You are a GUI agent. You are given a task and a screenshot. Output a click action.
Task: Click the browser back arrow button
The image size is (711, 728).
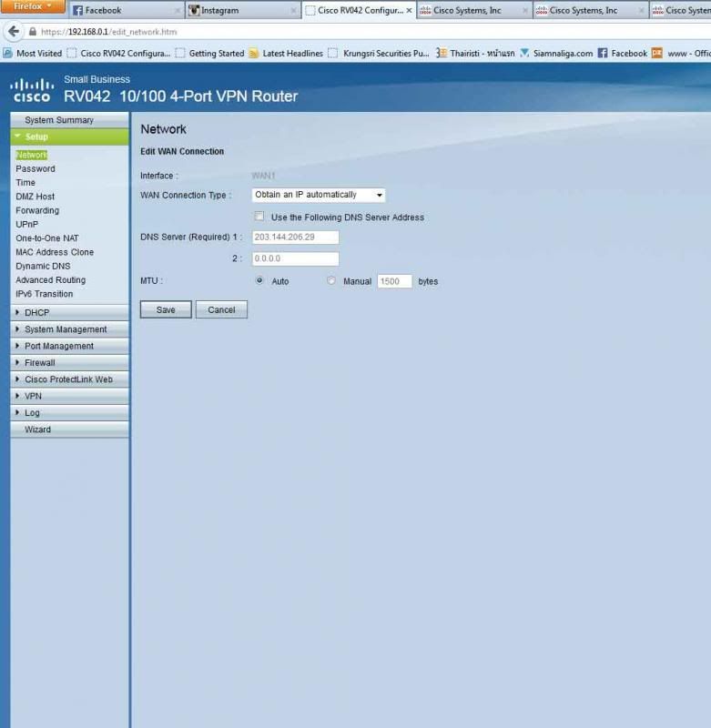click(13, 31)
